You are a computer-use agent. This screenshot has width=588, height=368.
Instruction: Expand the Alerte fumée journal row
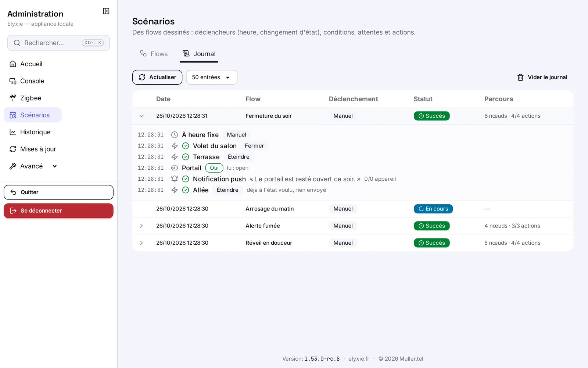[x=141, y=226]
